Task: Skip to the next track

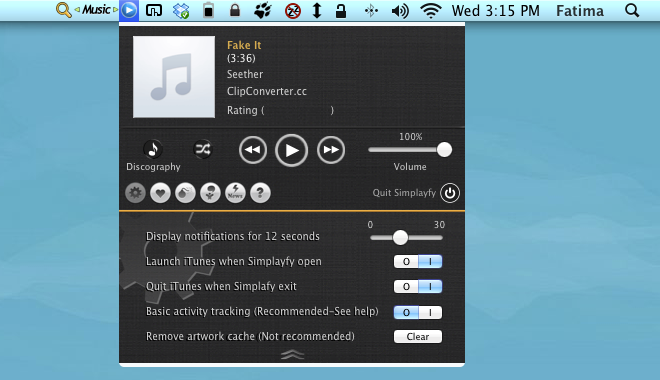Action: coord(331,150)
